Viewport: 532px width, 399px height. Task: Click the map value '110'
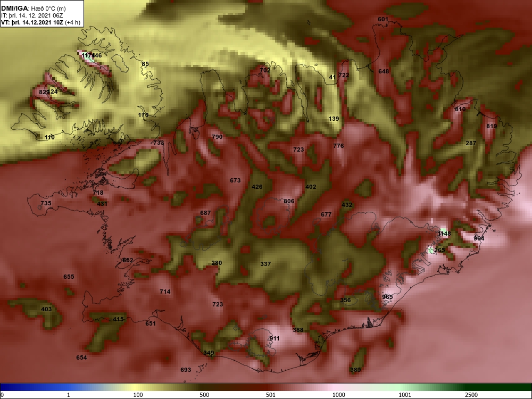coord(49,137)
